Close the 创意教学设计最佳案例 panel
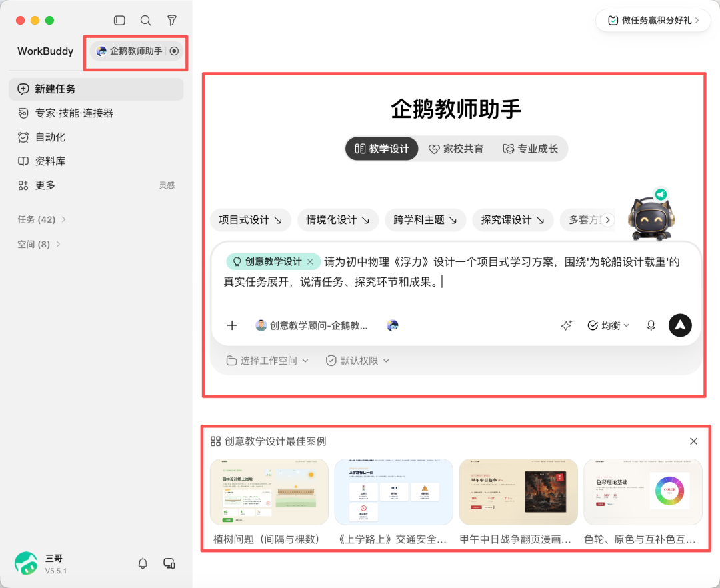The image size is (720, 588). [x=693, y=441]
